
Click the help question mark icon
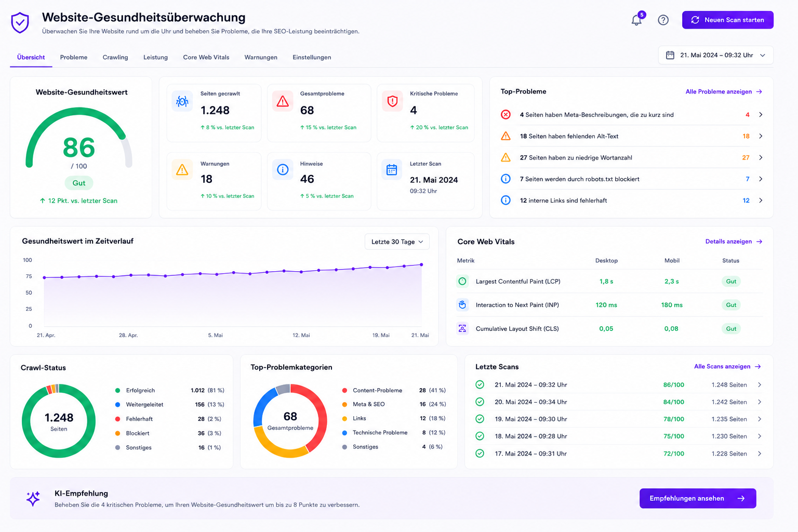click(x=663, y=20)
